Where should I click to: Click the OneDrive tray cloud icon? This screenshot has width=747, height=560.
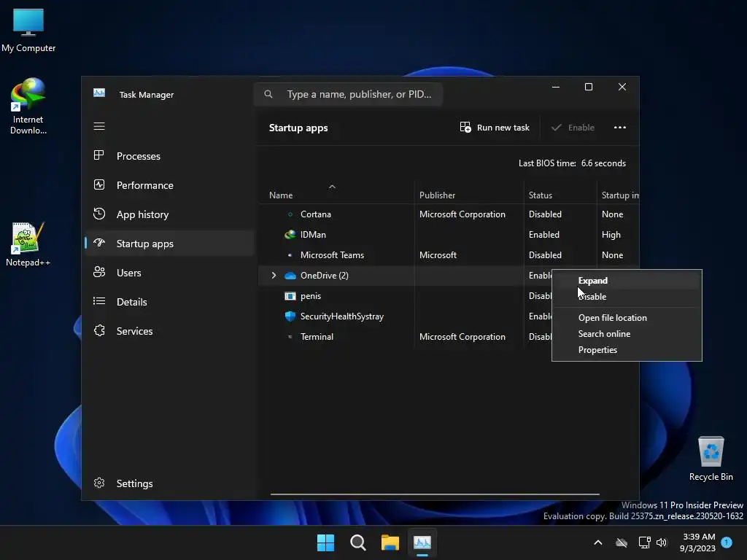click(x=622, y=542)
